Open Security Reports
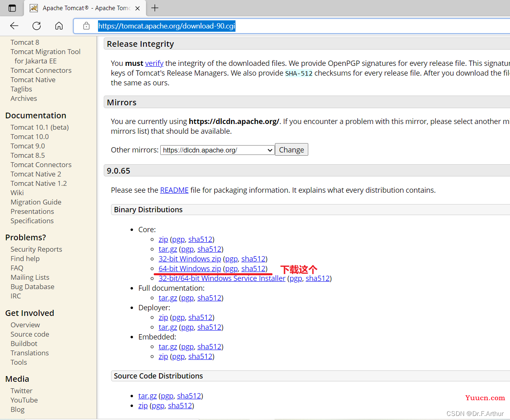This screenshot has width=510, height=420. (x=36, y=249)
